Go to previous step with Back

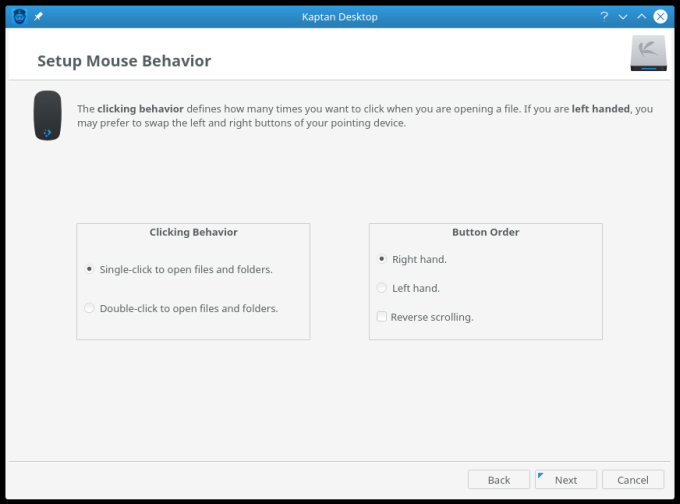(x=499, y=480)
